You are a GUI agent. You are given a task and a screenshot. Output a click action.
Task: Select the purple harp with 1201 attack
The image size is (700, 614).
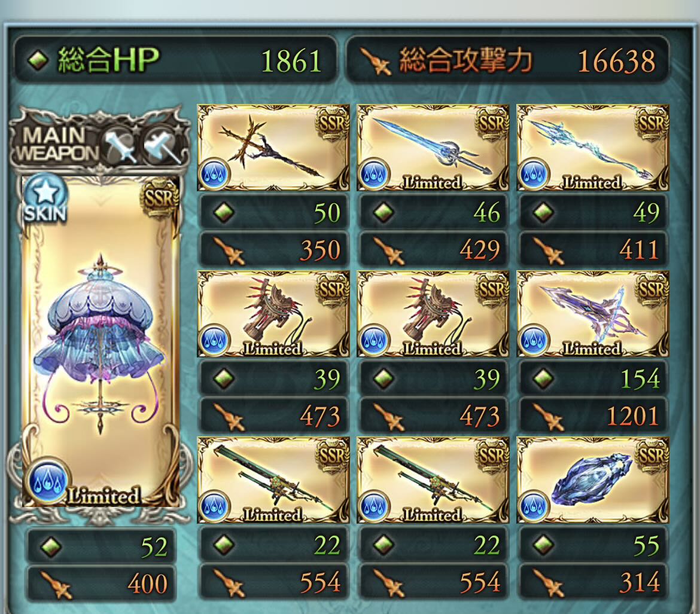click(x=593, y=314)
